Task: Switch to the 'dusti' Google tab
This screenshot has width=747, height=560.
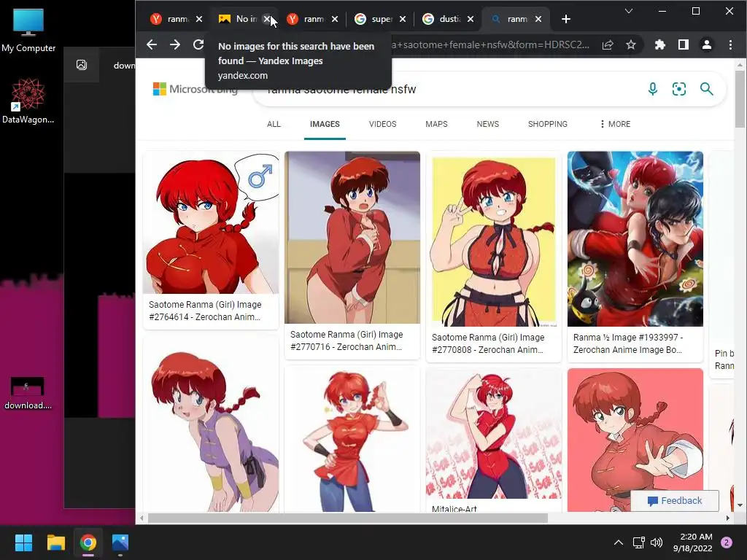Action: 442,19
